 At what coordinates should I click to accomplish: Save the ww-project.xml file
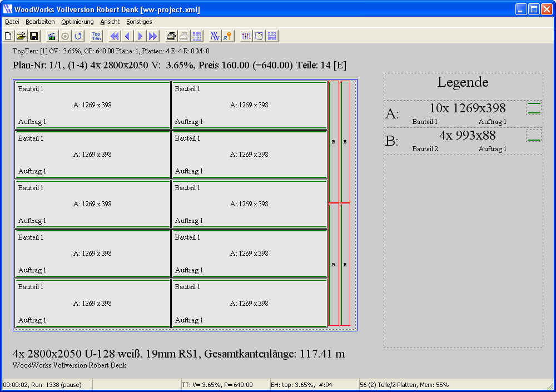[34, 36]
